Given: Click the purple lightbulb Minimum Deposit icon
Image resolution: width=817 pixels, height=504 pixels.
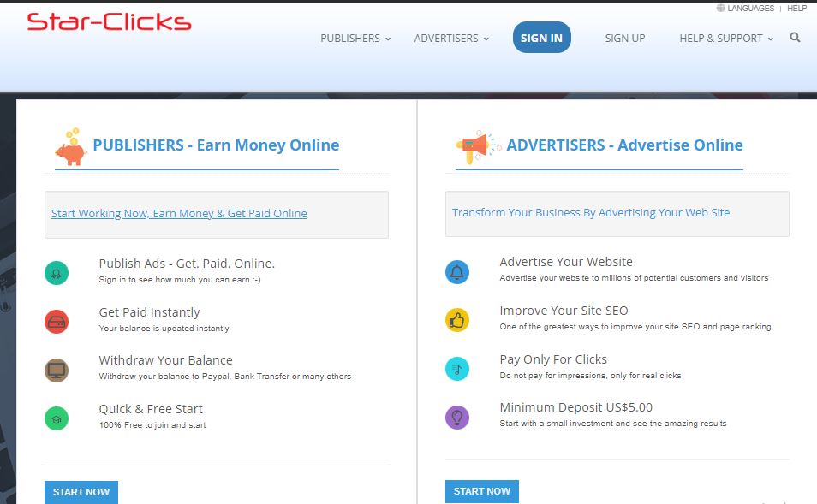Looking at the screenshot, I should (x=457, y=418).
